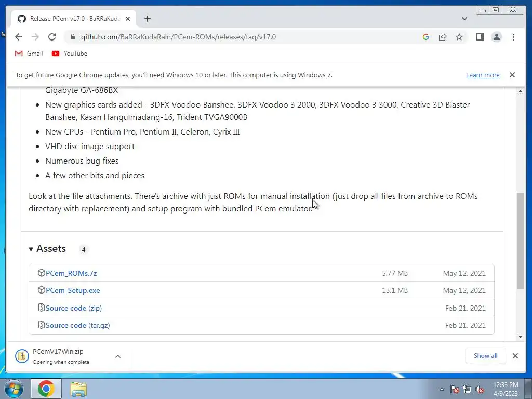Click Show all downloads button
This screenshot has height=399, width=532.
tap(486, 355)
